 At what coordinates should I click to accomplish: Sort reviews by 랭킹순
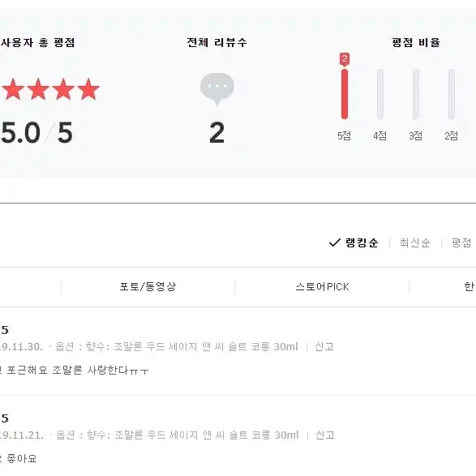pyautogui.click(x=362, y=242)
